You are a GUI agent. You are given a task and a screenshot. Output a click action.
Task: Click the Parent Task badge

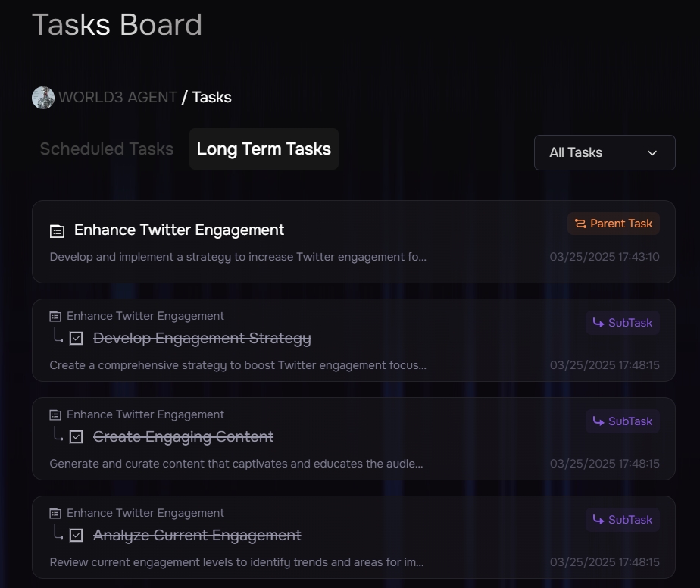point(614,224)
